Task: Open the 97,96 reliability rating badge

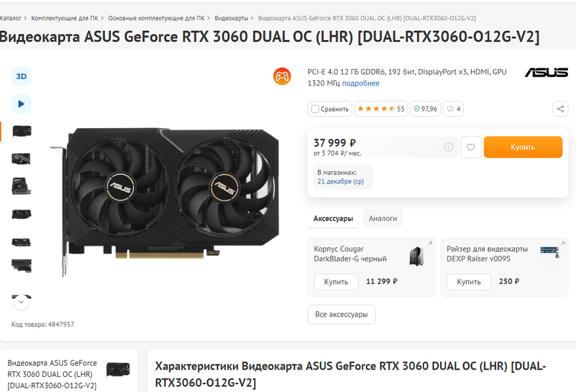Action: pyautogui.click(x=425, y=109)
